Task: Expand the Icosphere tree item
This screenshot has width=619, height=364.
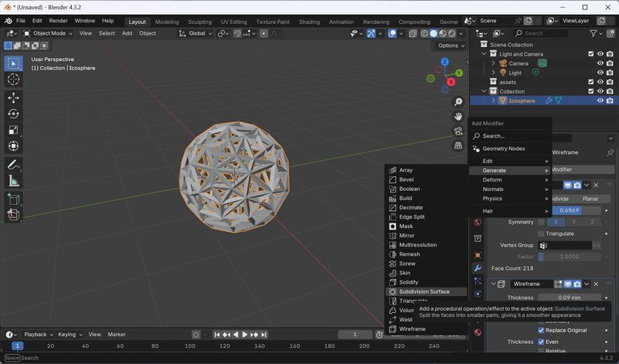Action: pos(493,101)
